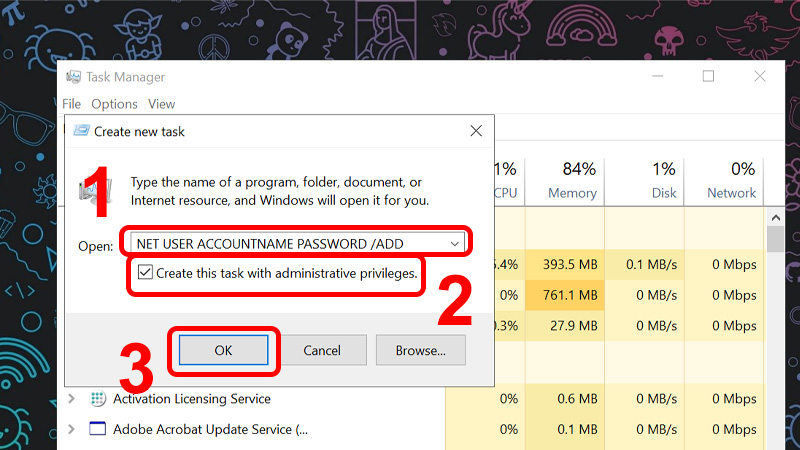
Task: Maximize the Task Manager window
Action: [x=708, y=77]
